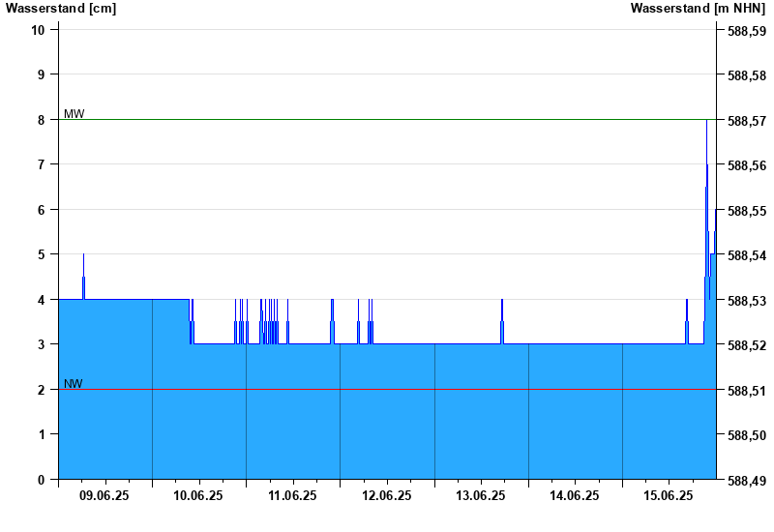The image size is (774, 532).
Task: Select the 588,54 right axis label
Action: click(x=746, y=255)
